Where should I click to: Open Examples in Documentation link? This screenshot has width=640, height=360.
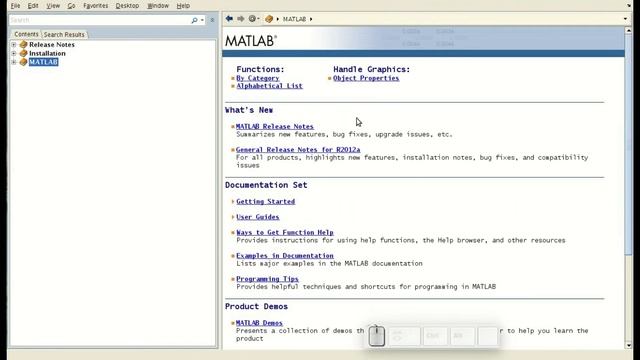click(x=285, y=256)
